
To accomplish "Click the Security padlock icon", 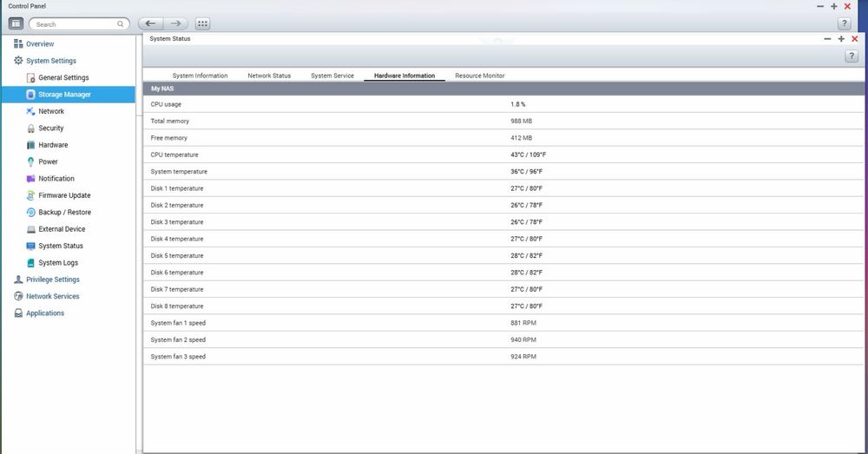I will (31, 128).
